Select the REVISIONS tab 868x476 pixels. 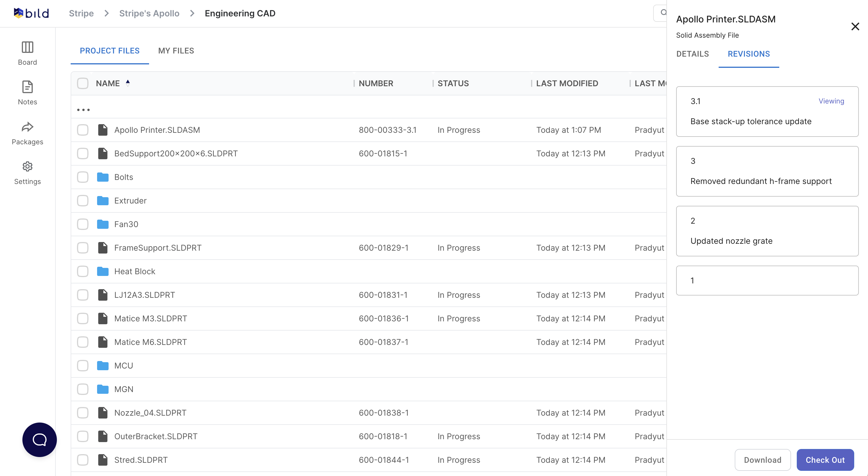point(749,54)
